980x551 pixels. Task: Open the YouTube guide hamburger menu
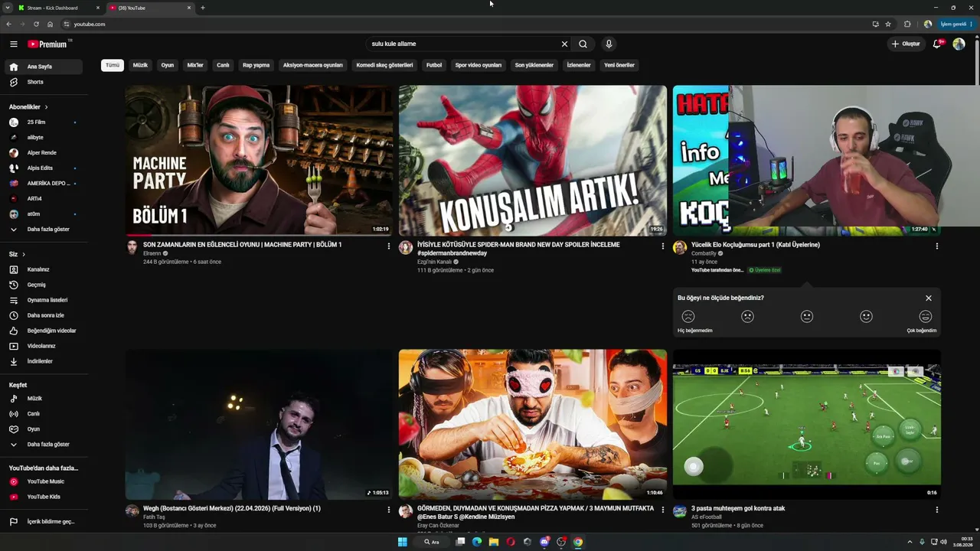point(13,44)
